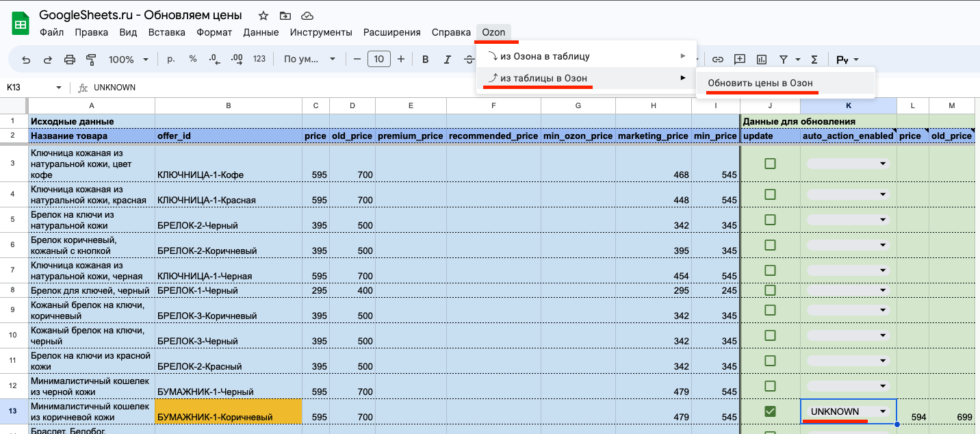
Task: Tick the update checkbox for БРЕЛОК-3-Коричневый row
Action: tap(770, 310)
